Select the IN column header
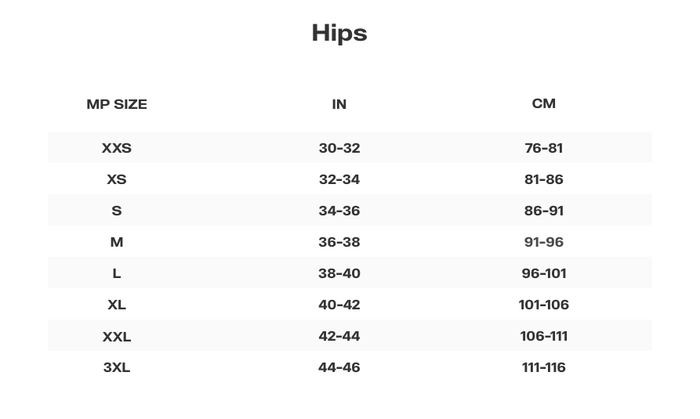Screen dimensions: 700x419 tap(339, 104)
